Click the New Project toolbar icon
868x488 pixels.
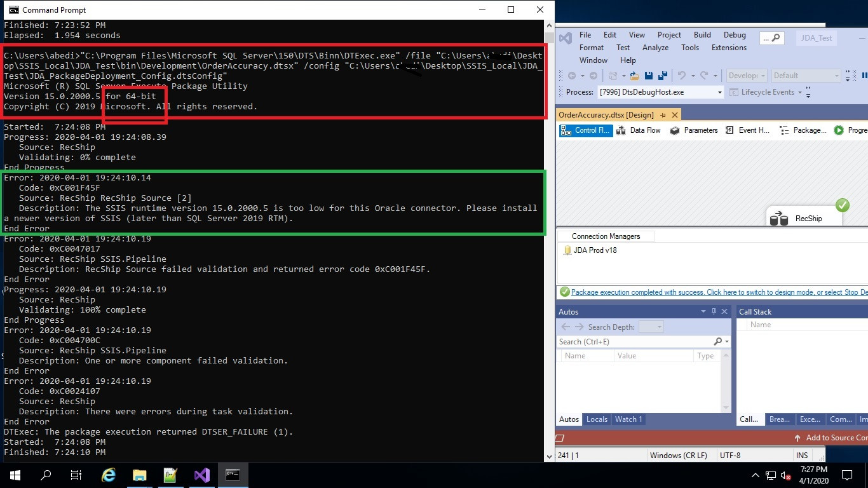click(x=613, y=76)
